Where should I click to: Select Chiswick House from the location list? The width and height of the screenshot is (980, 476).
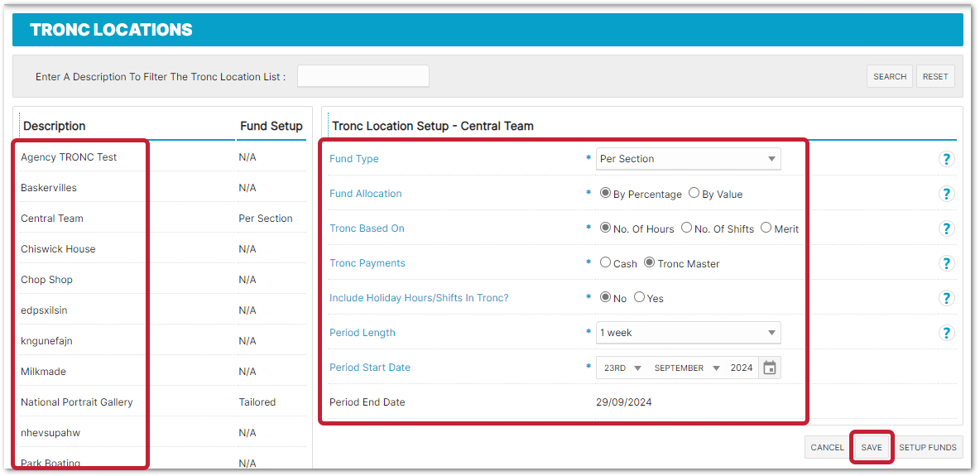[x=58, y=249]
